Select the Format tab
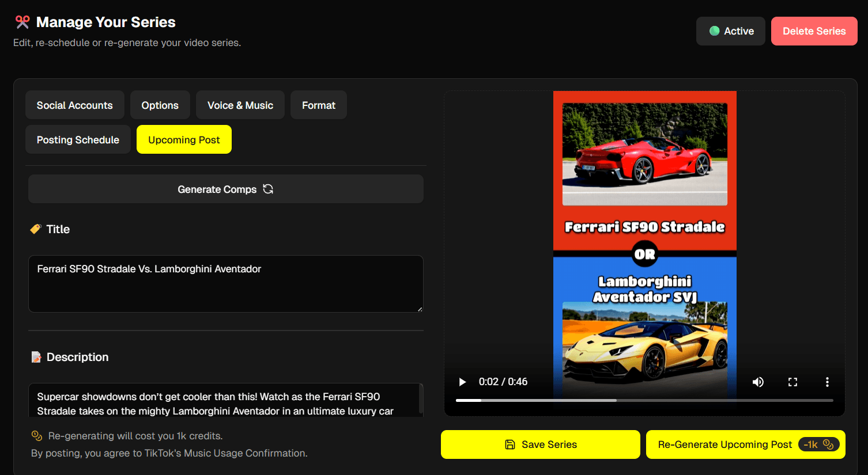868x475 pixels. click(x=319, y=105)
